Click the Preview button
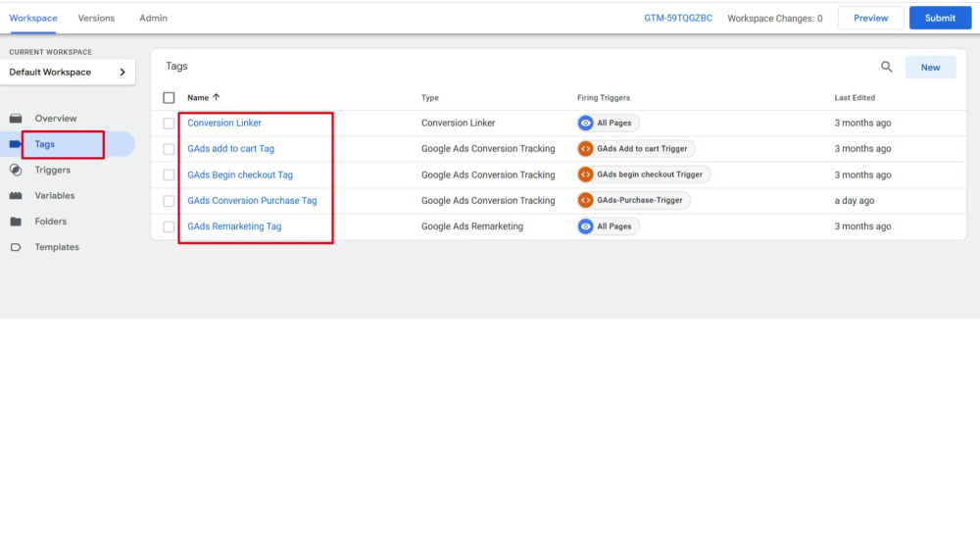 (870, 18)
